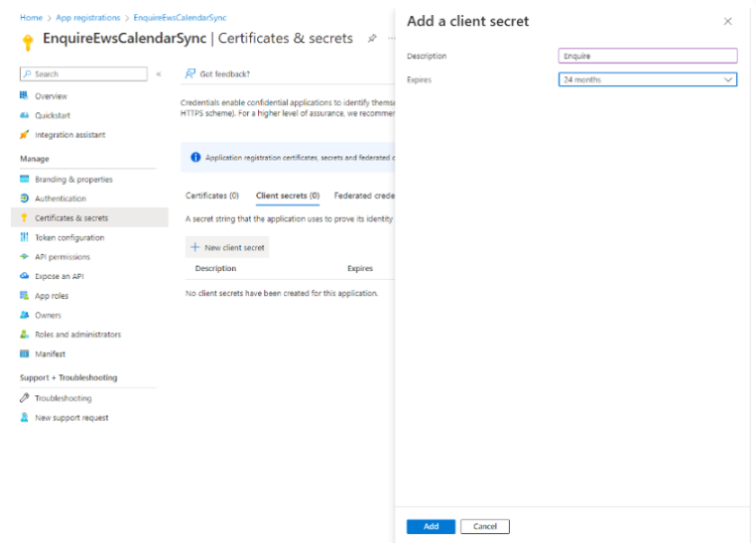
Task: Click the large key icon near page title
Action: pos(28,43)
